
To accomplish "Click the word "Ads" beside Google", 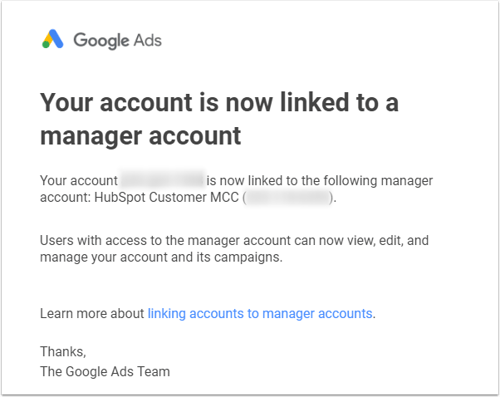I will pyautogui.click(x=147, y=40).
